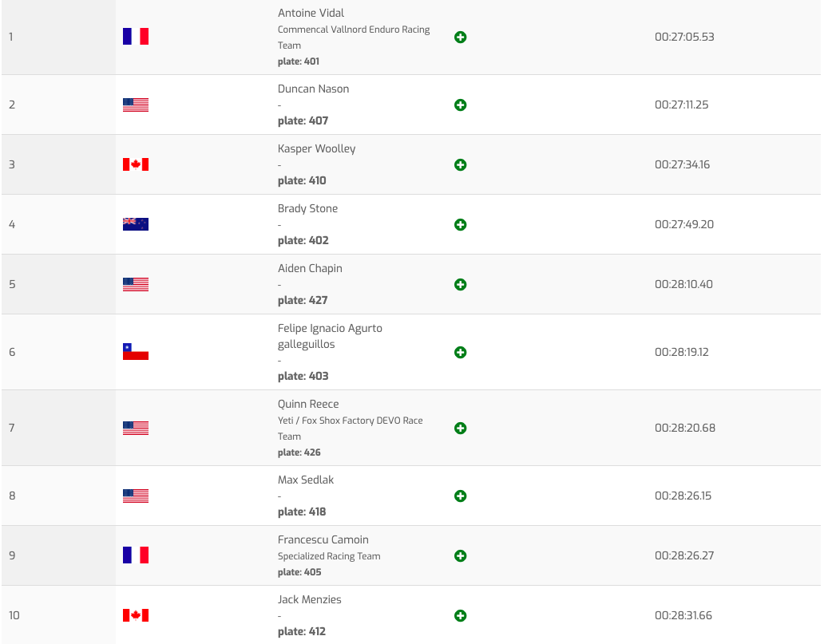Image resolution: width=824 pixels, height=644 pixels.
Task: Expand Antoine Vidal's green plus icon
Action: coord(460,38)
